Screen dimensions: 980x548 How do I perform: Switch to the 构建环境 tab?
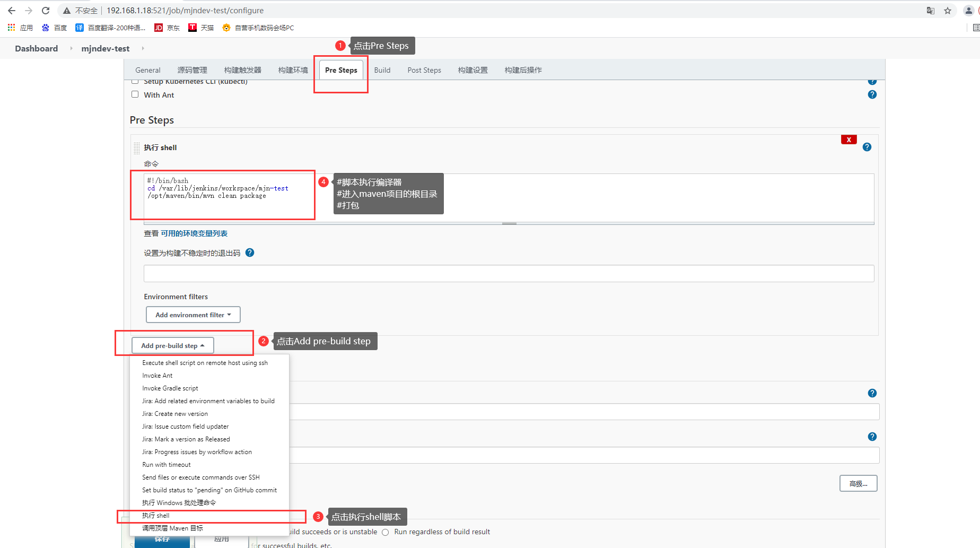click(293, 70)
